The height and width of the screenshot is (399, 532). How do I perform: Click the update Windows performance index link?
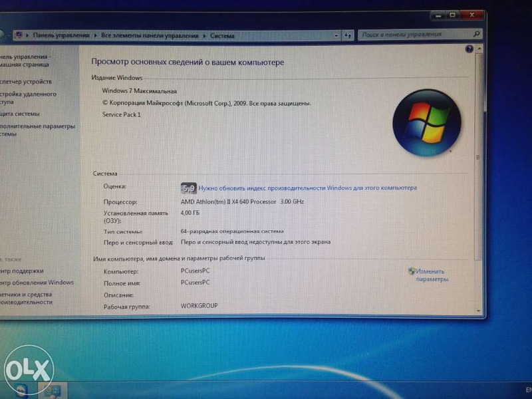click(307, 188)
